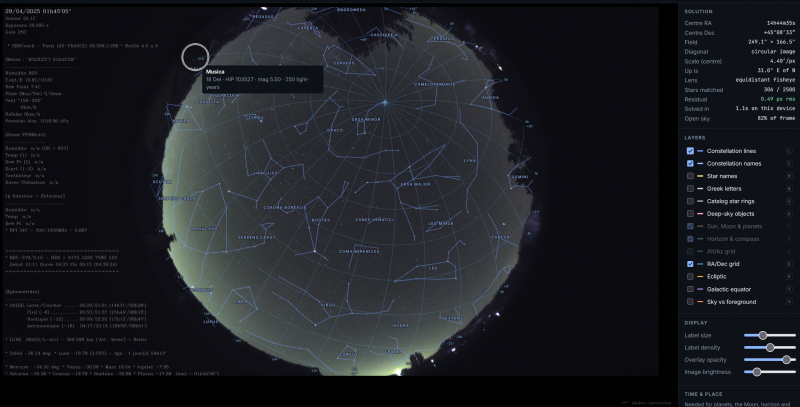Click the Constellation lines color line swatch
800x407 pixels.
(700, 151)
